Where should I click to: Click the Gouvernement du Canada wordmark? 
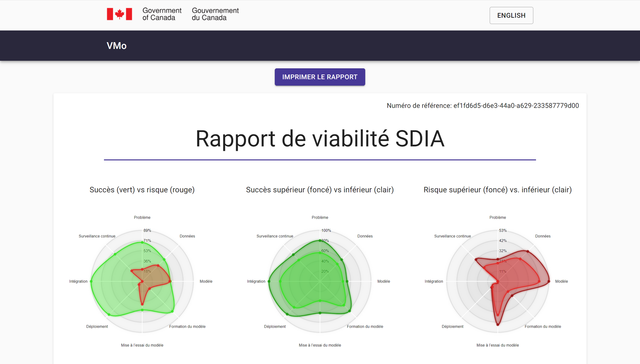click(x=215, y=14)
